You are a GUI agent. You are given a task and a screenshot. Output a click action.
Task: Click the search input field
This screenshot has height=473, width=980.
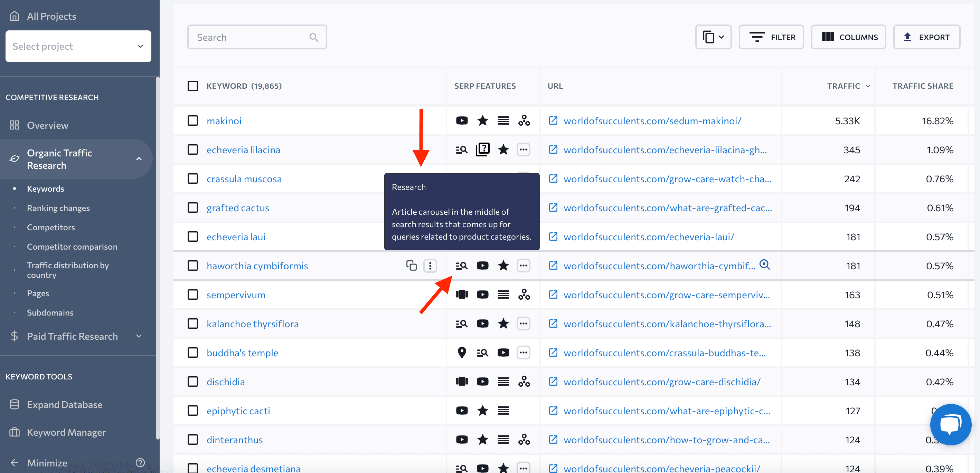(x=256, y=37)
